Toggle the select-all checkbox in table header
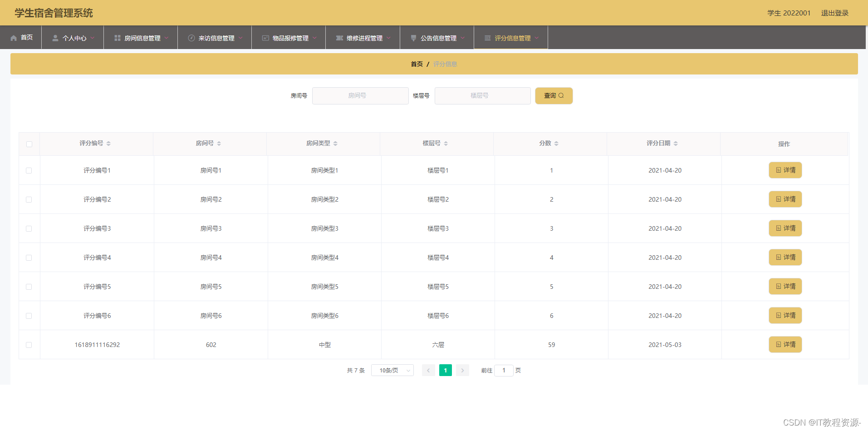 (x=29, y=144)
